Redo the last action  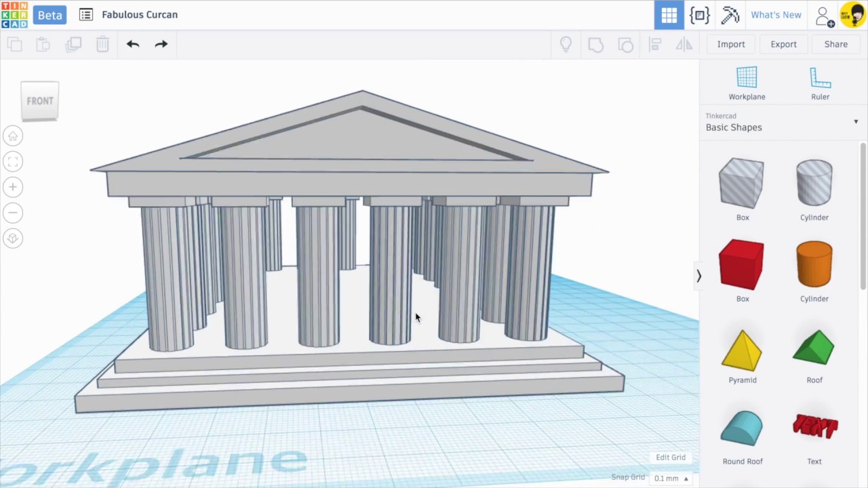click(161, 44)
